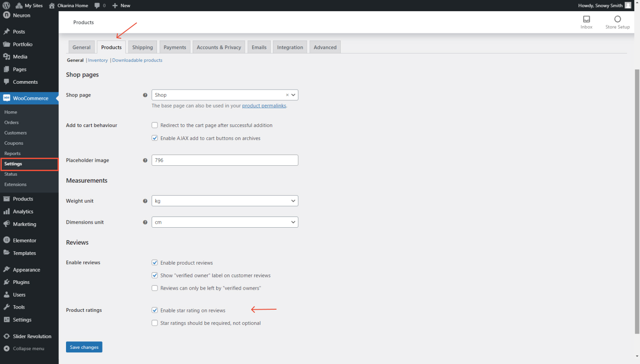Open the Advanced tab
Screen dimensions: 640x364
click(325, 47)
